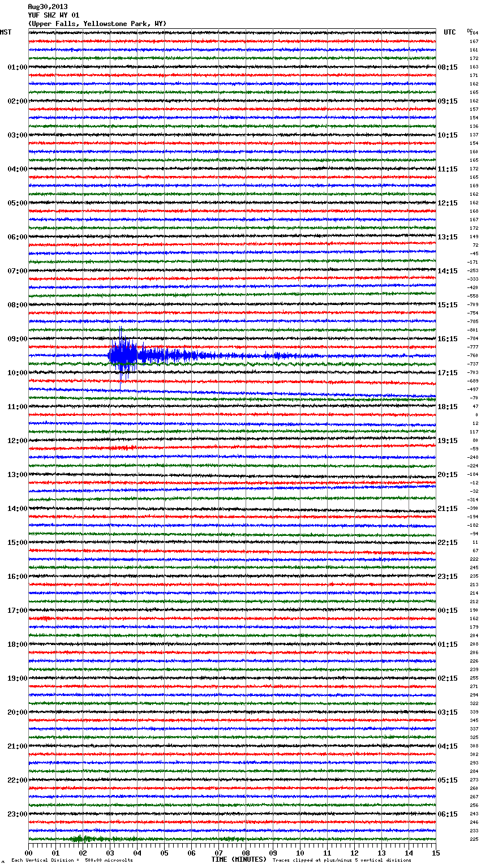Select the 03:00 MST row label
The width and height of the screenshot is (481, 868).
click(x=18, y=135)
